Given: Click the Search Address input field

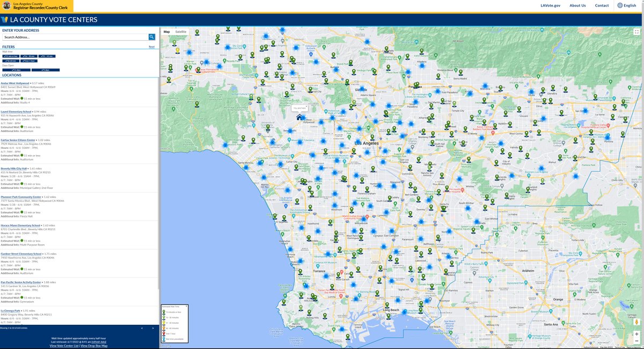Looking at the screenshot, I should pos(75,37).
